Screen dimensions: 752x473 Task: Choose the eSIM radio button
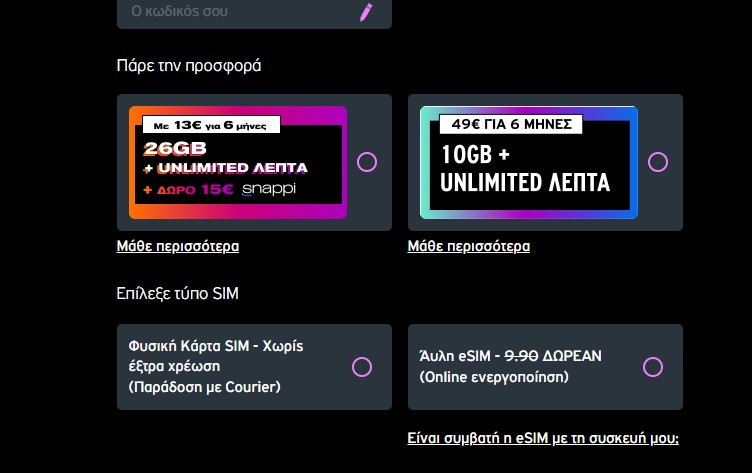653,367
